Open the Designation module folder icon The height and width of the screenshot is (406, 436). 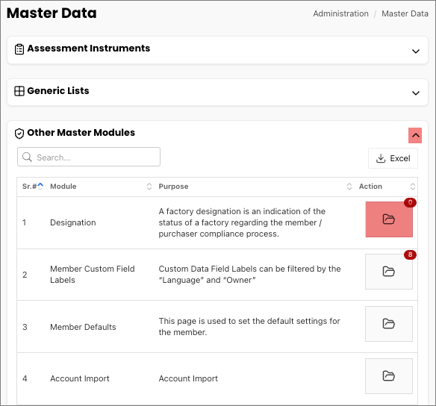pyautogui.click(x=389, y=219)
